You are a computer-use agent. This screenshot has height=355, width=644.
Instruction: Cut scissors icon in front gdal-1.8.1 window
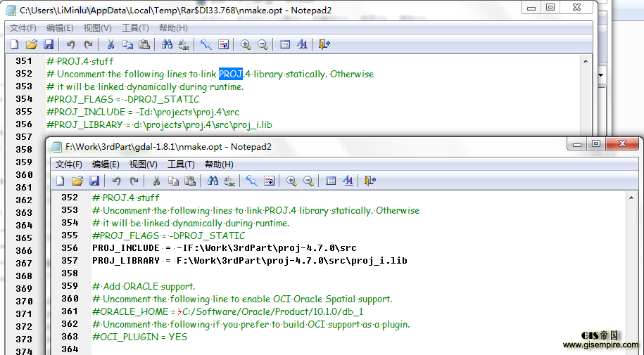156,181
